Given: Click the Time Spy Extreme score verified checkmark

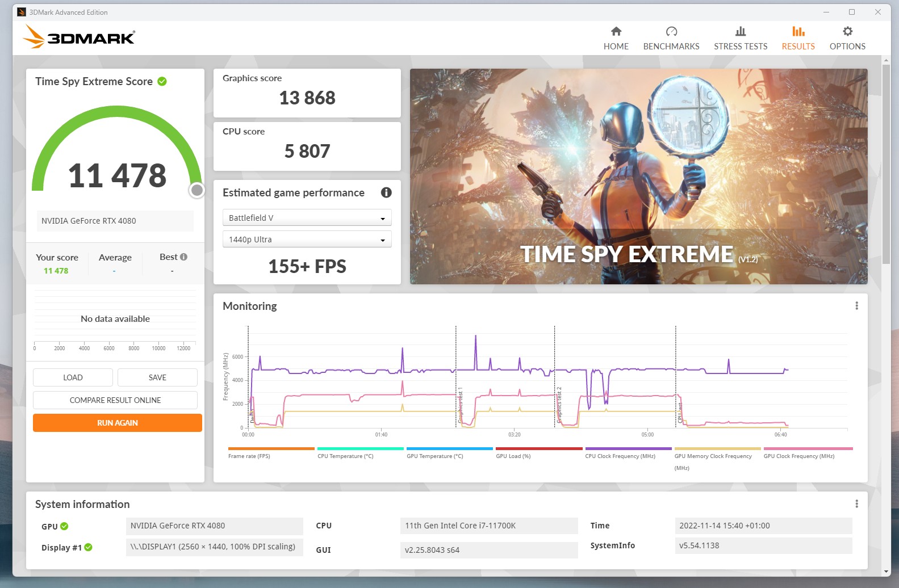Looking at the screenshot, I should pyautogui.click(x=162, y=81).
